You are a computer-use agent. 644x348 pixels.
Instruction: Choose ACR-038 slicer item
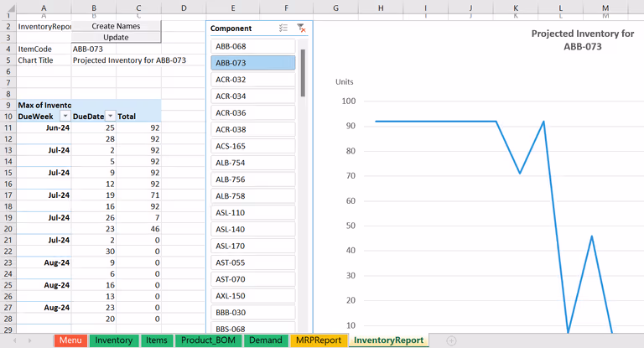coord(253,129)
